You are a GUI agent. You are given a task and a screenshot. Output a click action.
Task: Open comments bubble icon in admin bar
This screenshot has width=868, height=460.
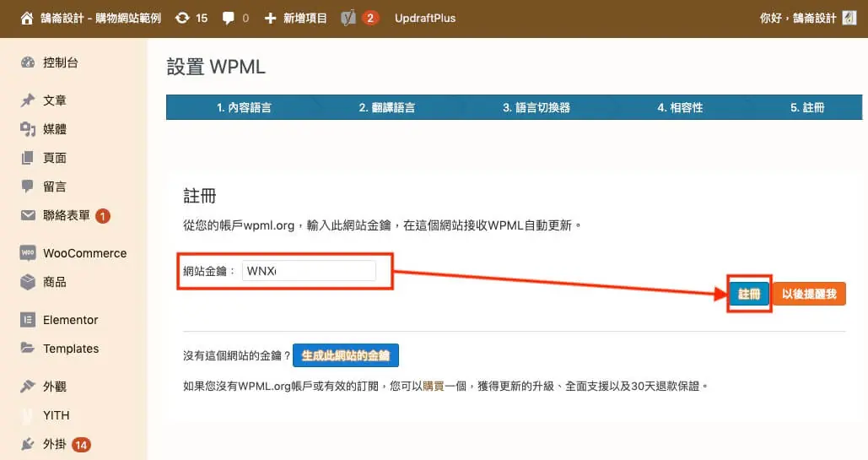[228, 19]
